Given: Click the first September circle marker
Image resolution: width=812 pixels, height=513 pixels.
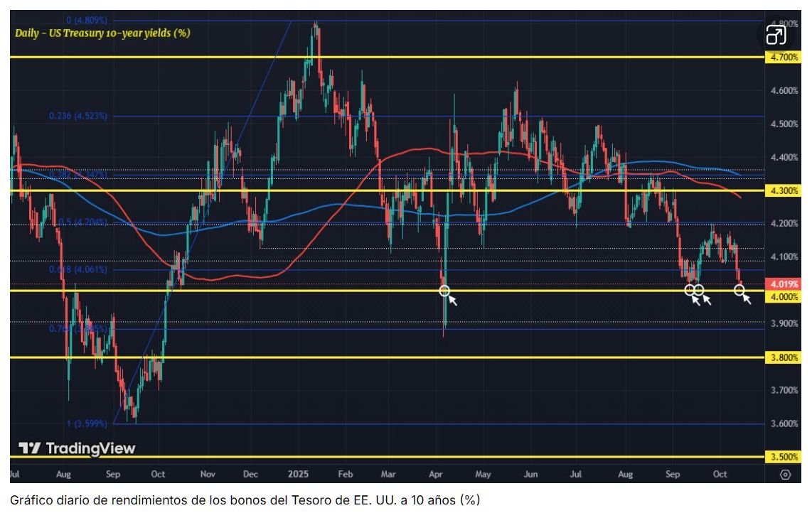Looking at the screenshot, I should coord(689,290).
